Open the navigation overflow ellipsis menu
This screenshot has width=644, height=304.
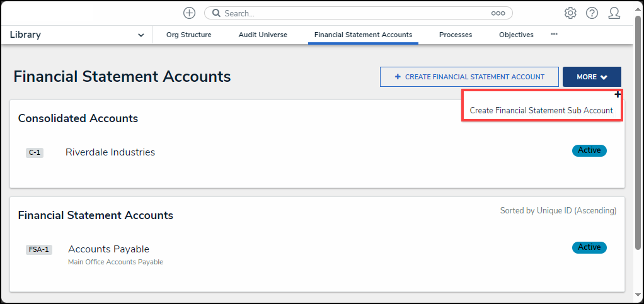(554, 34)
